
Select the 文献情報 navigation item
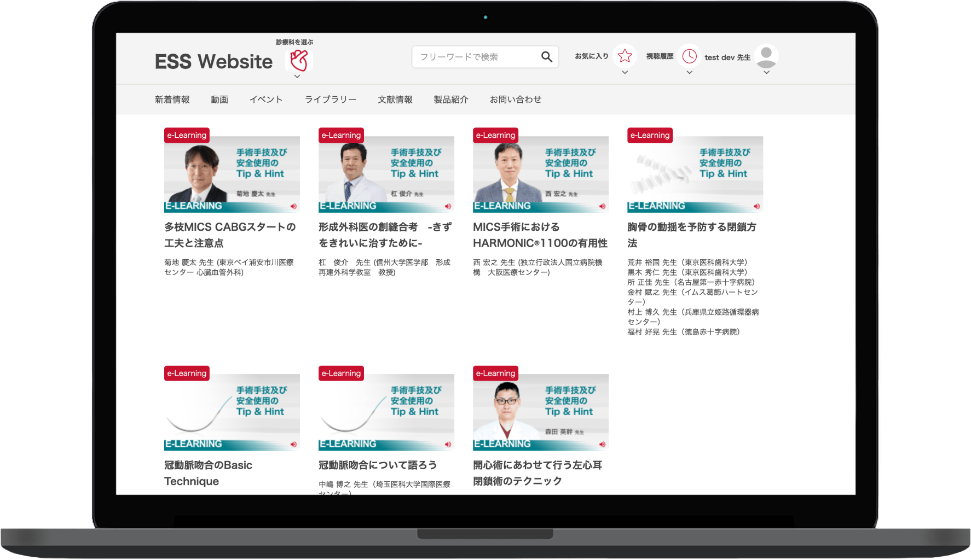click(x=395, y=100)
